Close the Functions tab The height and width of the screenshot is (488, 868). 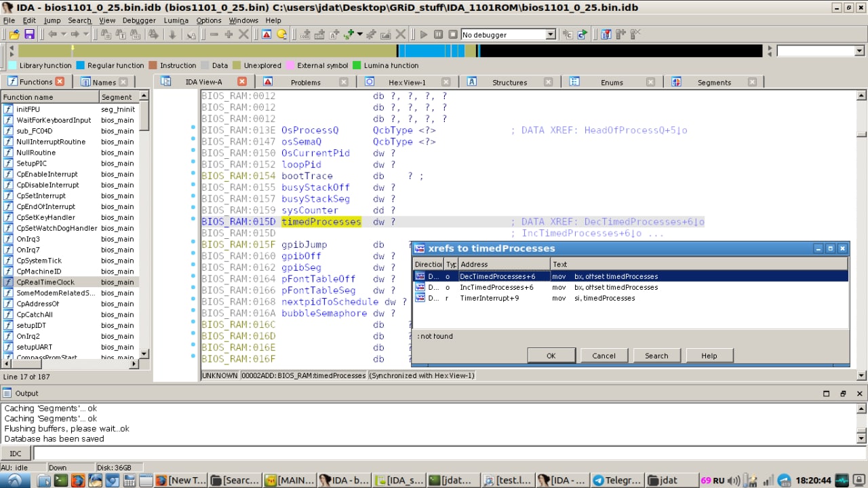tap(60, 81)
